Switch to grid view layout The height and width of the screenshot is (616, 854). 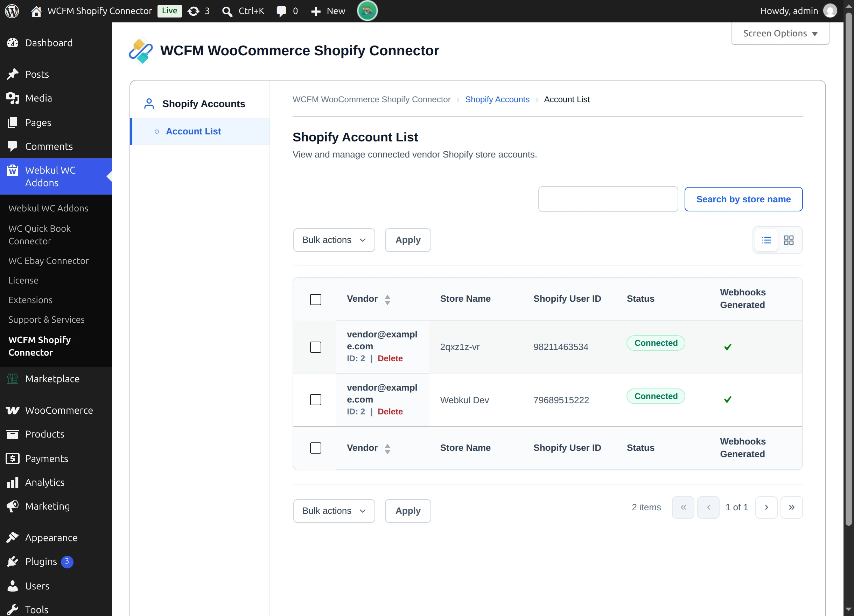(789, 240)
